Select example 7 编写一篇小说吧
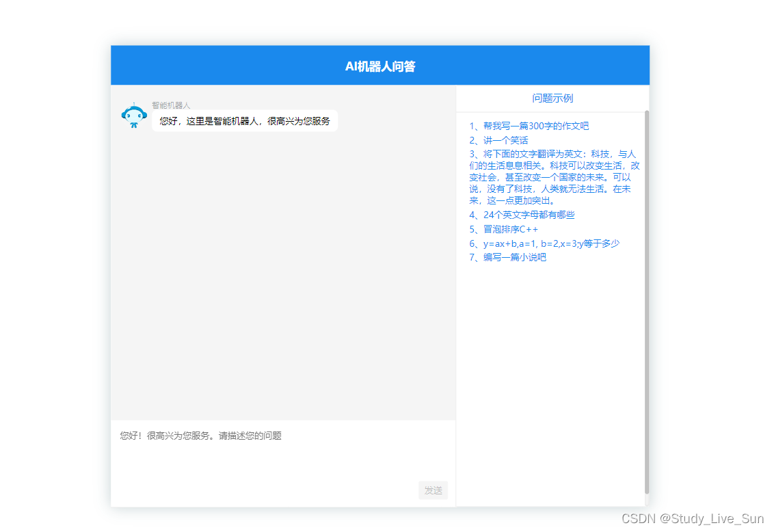 click(x=507, y=258)
